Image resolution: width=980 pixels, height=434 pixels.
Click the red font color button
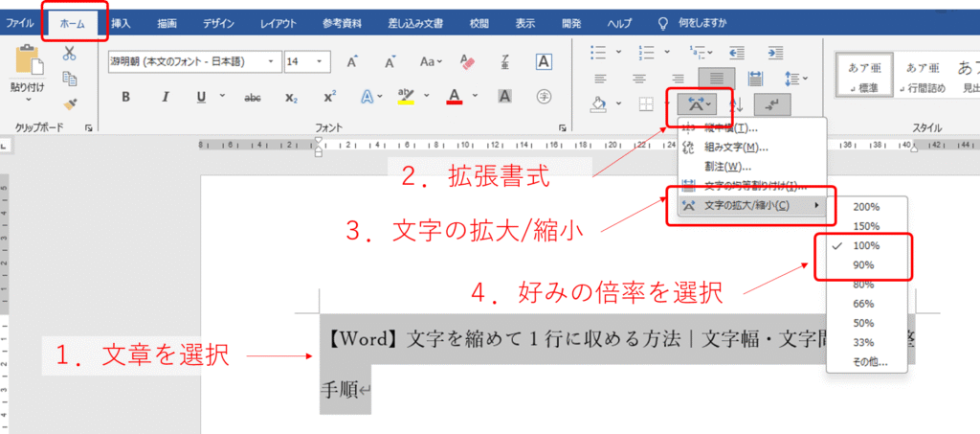point(454,97)
